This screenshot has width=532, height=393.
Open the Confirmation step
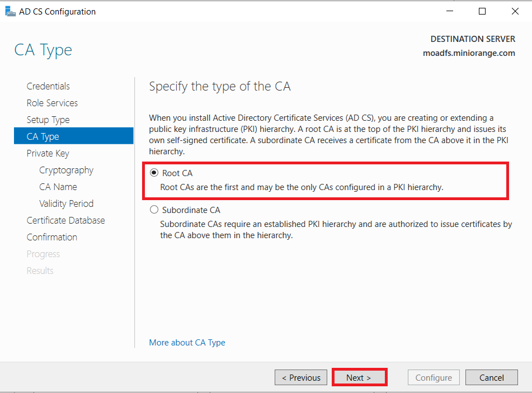pyautogui.click(x=51, y=236)
